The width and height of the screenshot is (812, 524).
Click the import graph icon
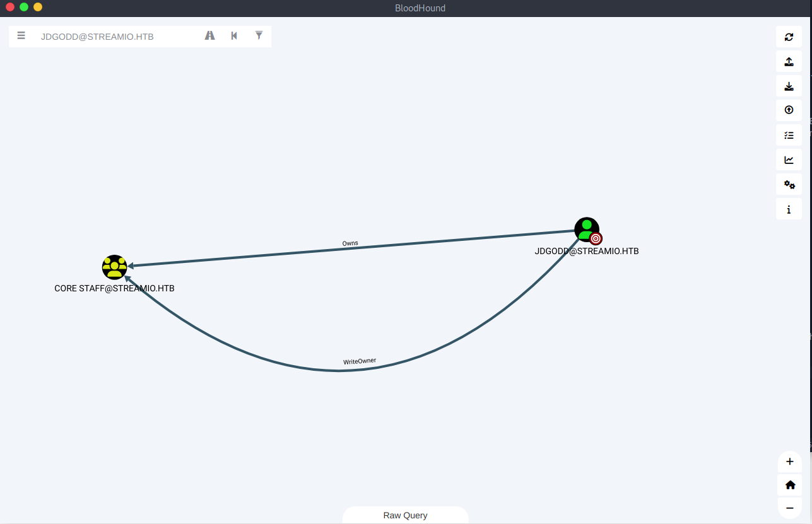pos(789,86)
